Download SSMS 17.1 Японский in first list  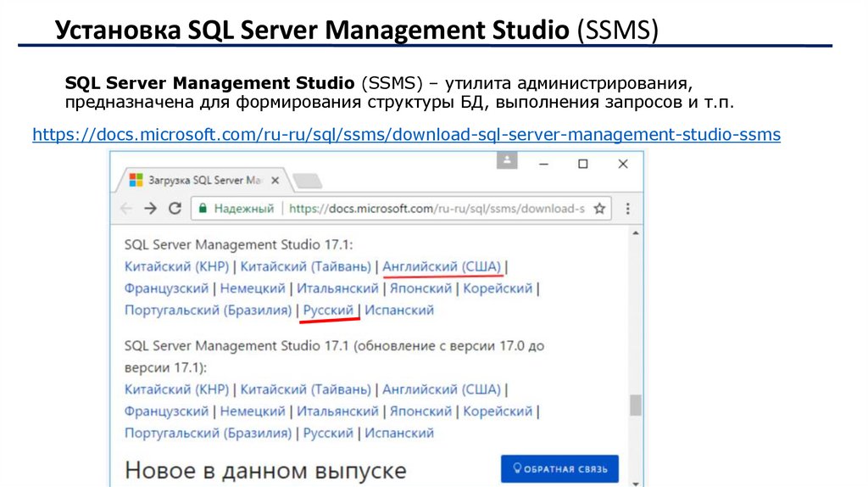pos(420,288)
